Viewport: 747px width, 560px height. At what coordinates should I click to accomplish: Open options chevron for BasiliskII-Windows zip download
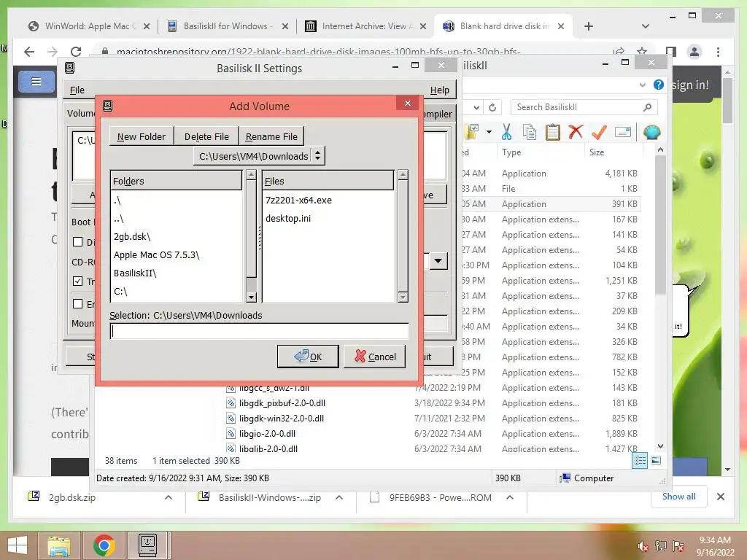339,497
